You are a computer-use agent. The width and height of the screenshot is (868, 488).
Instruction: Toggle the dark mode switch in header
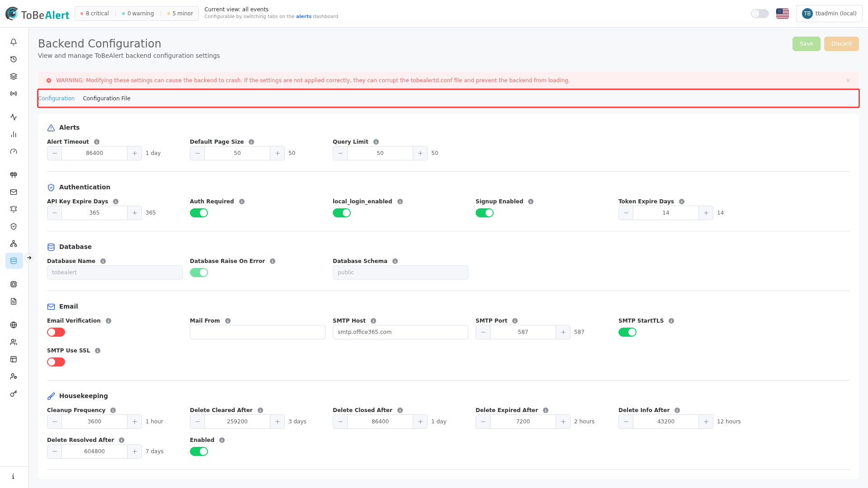coord(760,14)
